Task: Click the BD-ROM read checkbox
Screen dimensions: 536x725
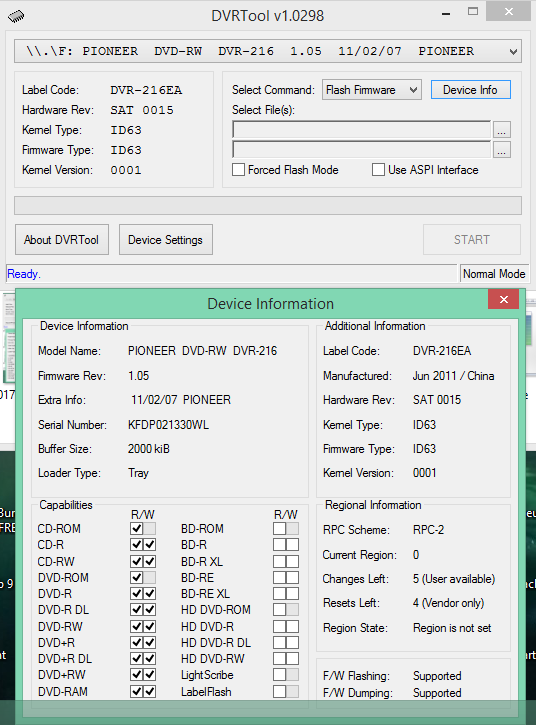Action: 279,528
